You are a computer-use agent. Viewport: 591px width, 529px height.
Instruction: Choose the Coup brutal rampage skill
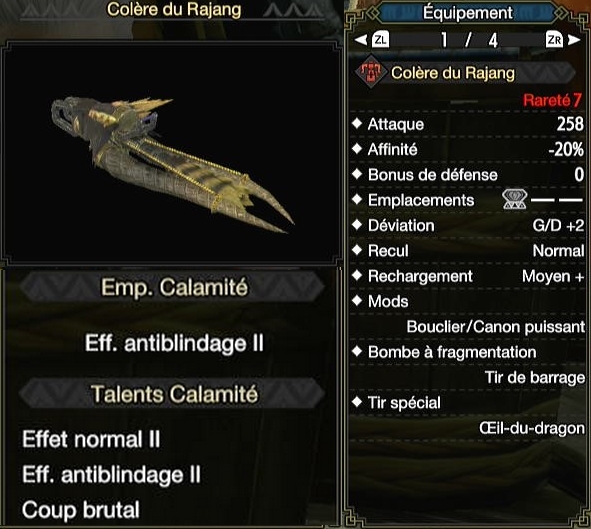(x=81, y=510)
